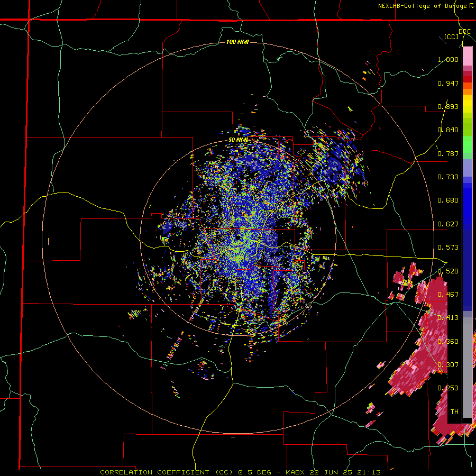
Task: Click the 0.413 scale value
Action: pyautogui.click(x=448, y=318)
